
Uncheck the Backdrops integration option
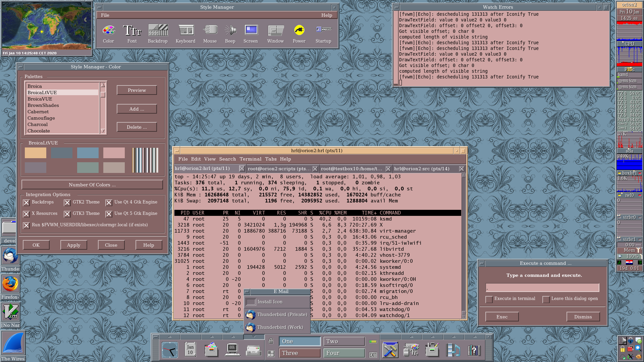click(x=26, y=202)
